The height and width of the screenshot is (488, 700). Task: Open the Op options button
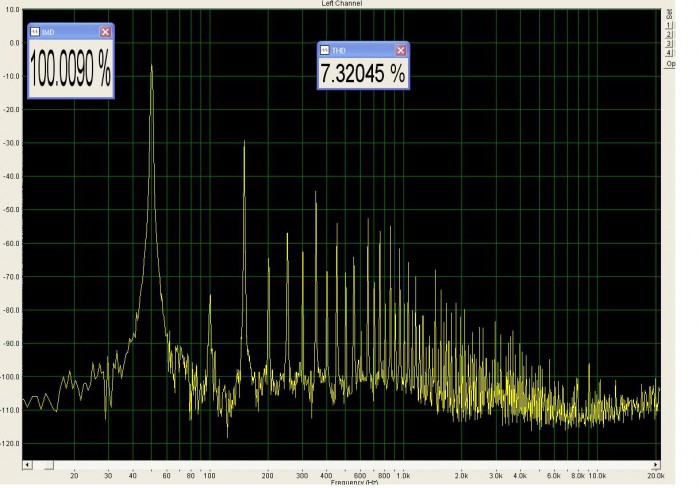(x=670, y=64)
